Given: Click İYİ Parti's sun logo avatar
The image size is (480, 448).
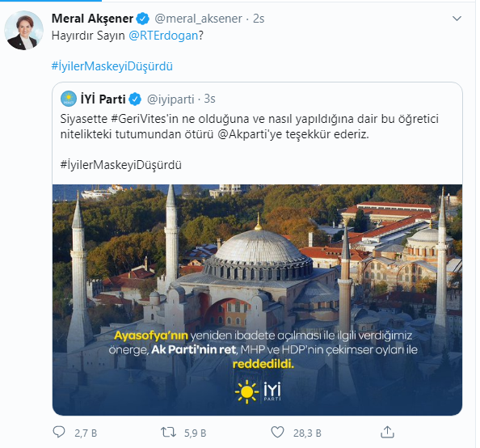Looking at the screenshot, I should pyautogui.click(x=69, y=99).
